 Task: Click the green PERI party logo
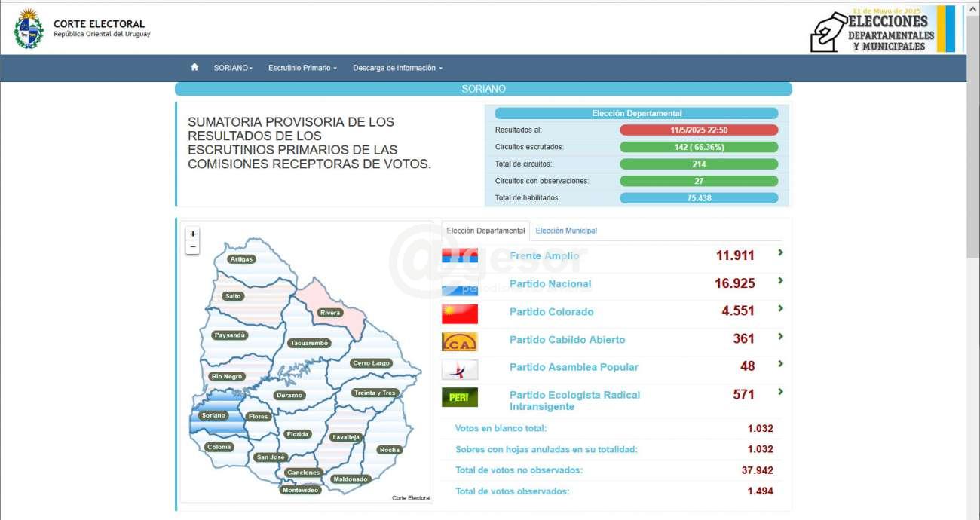tap(459, 397)
